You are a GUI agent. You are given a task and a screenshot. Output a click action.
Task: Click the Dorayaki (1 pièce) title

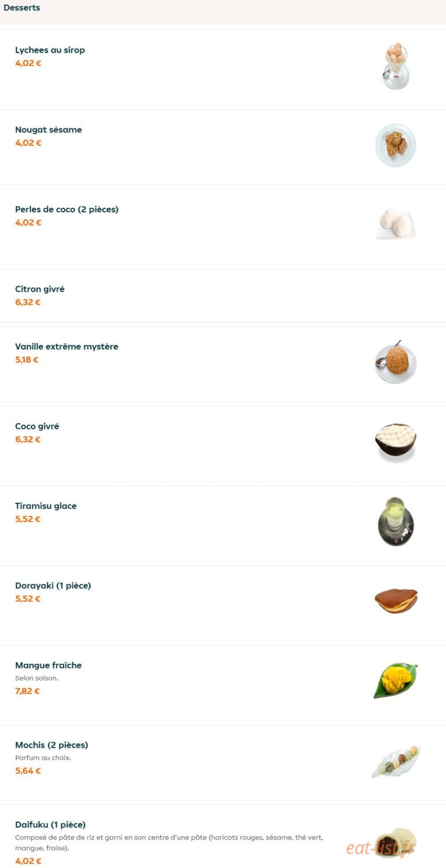pos(53,586)
